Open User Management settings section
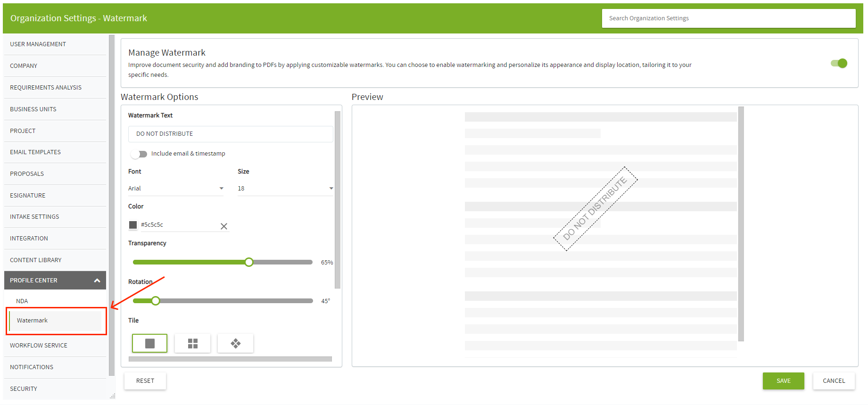The height and width of the screenshot is (405, 868). pyautogui.click(x=55, y=44)
